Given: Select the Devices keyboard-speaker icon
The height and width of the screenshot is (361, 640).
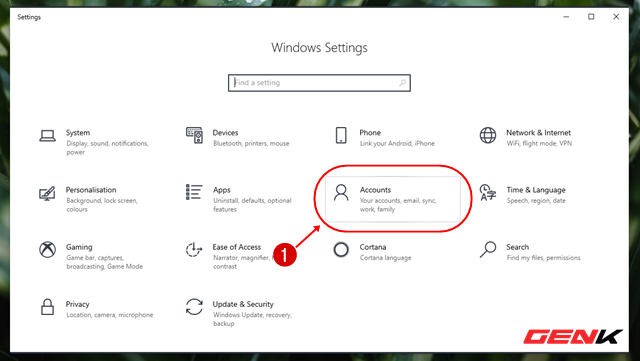Looking at the screenshot, I should pyautogui.click(x=194, y=135).
